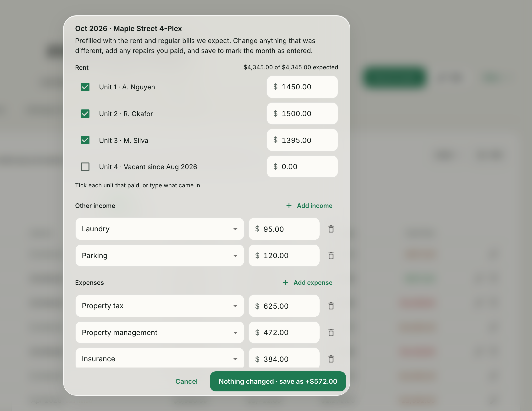
Task: Open the Laundry income type dropdown
Action: tap(160, 229)
